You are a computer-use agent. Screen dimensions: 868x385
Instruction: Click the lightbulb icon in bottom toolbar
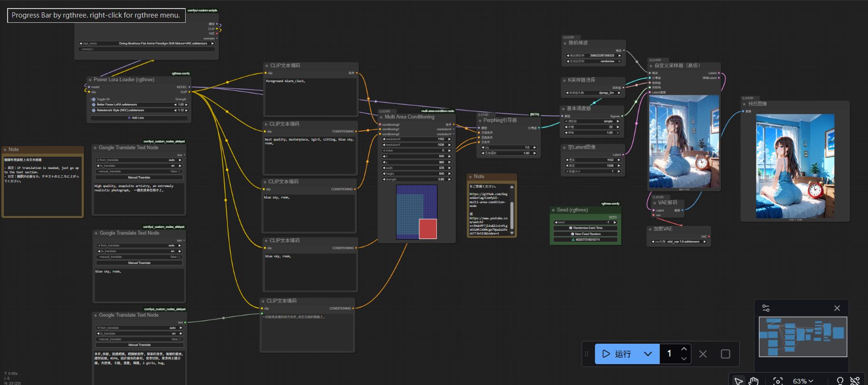(x=840, y=381)
